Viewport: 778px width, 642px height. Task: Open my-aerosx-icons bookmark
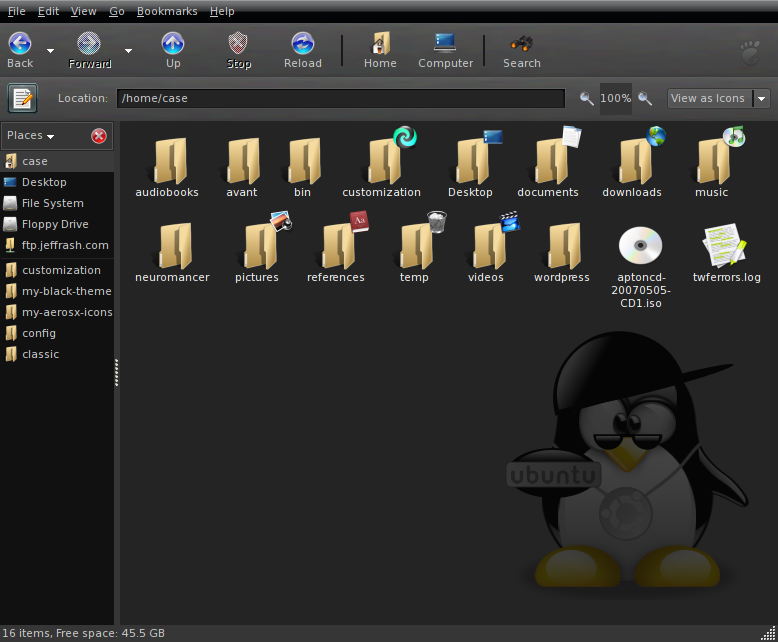[x=57, y=312]
